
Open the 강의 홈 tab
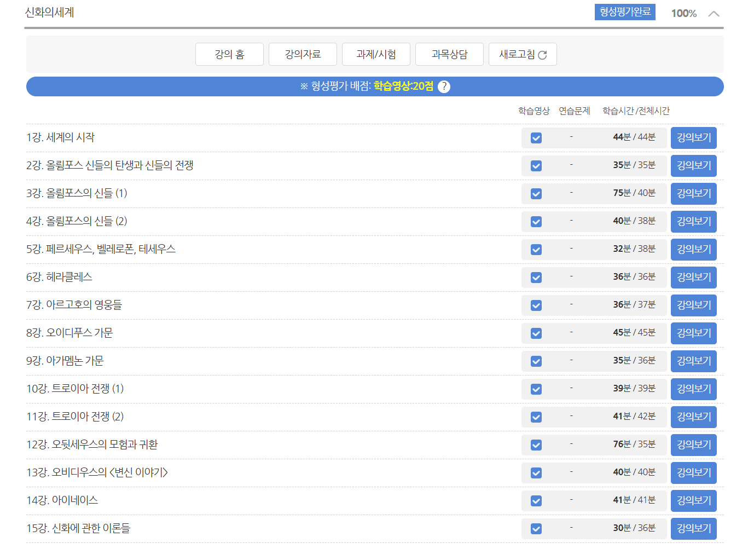coord(229,54)
